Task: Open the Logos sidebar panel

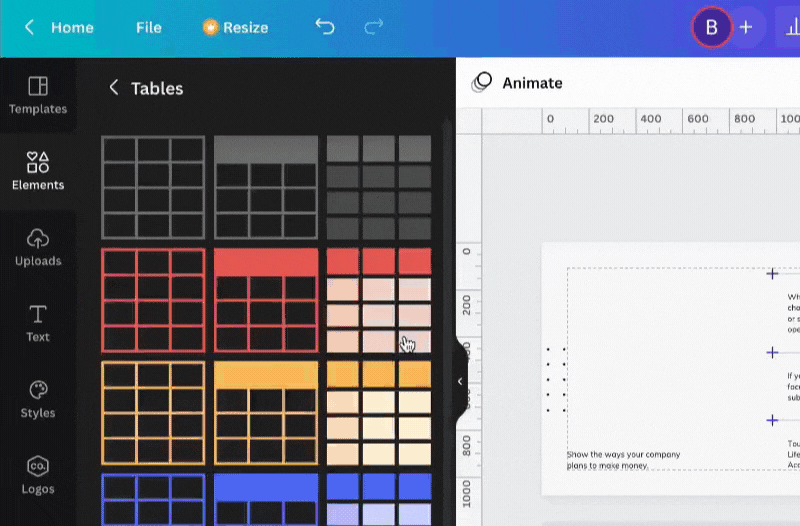Action: (38, 475)
